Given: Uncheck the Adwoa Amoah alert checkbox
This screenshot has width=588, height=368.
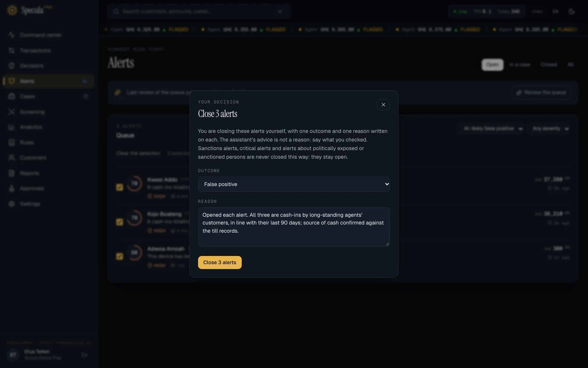Looking at the screenshot, I should (119, 256).
